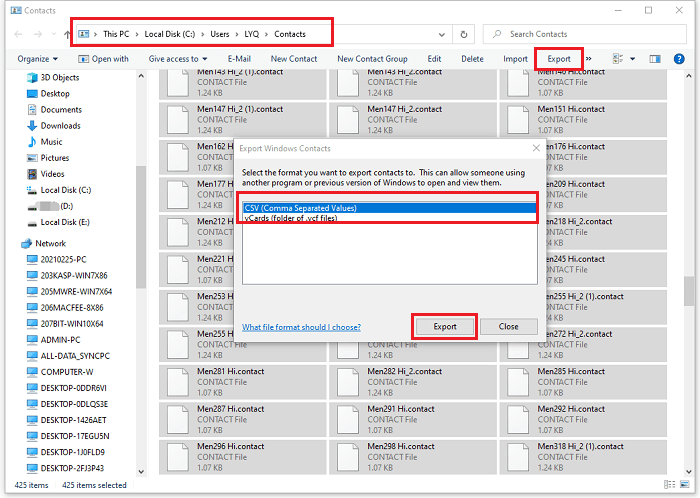Screen dimensions: 700x498
Task: Toggle the preview pane icon
Action: (x=655, y=59)
